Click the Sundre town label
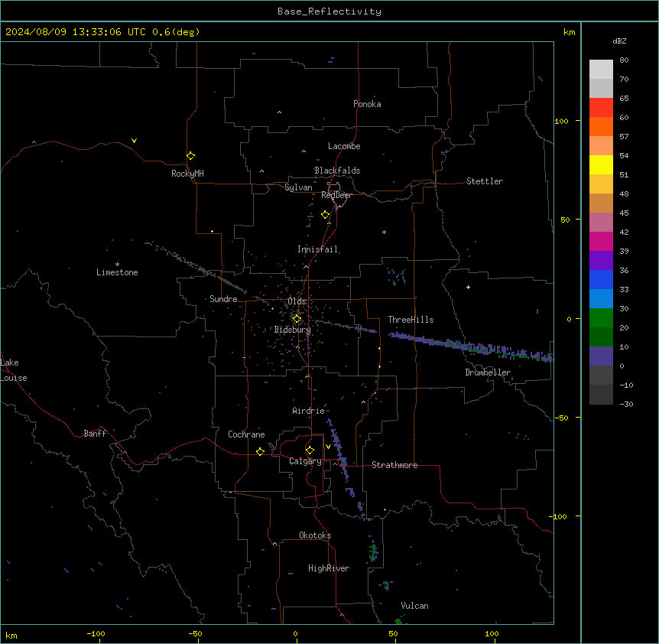The height and width of the screenshot is (644, 659). coord(223,299)
